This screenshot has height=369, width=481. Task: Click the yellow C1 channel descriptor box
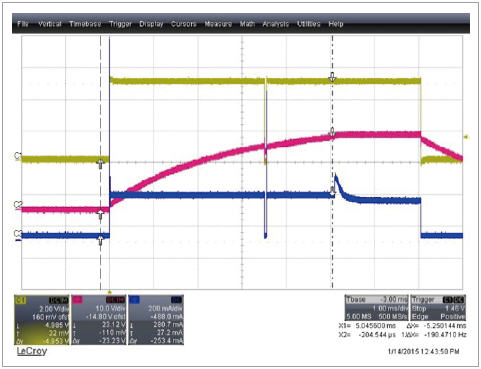42,320
